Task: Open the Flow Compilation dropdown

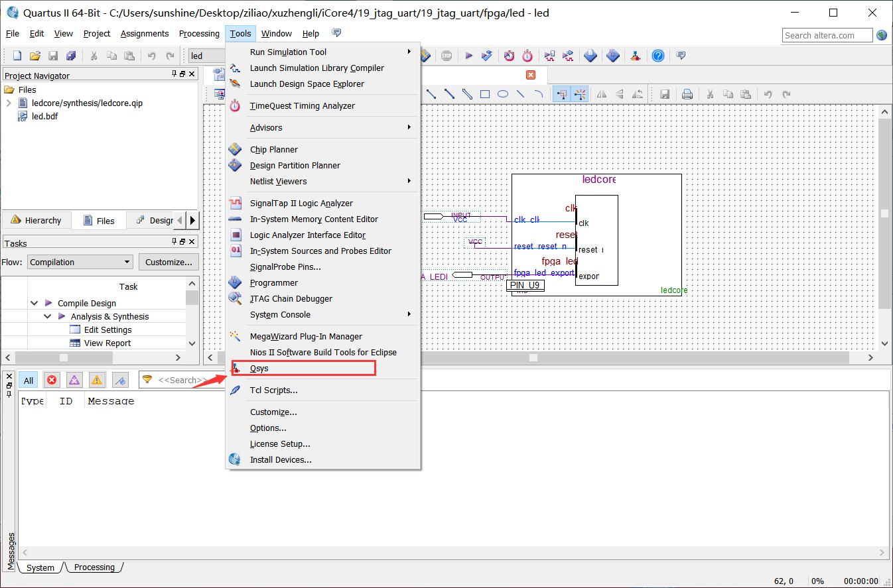Action: [x=80, y=263]
